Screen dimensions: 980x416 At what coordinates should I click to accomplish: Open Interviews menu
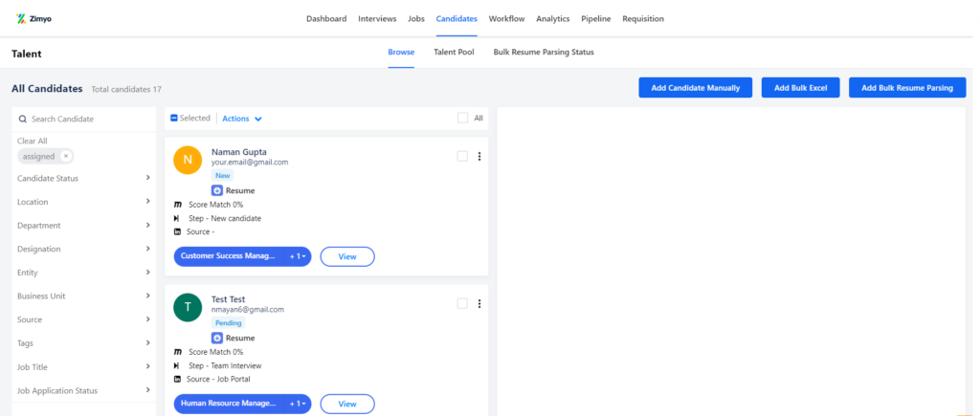tap(377, 19)
